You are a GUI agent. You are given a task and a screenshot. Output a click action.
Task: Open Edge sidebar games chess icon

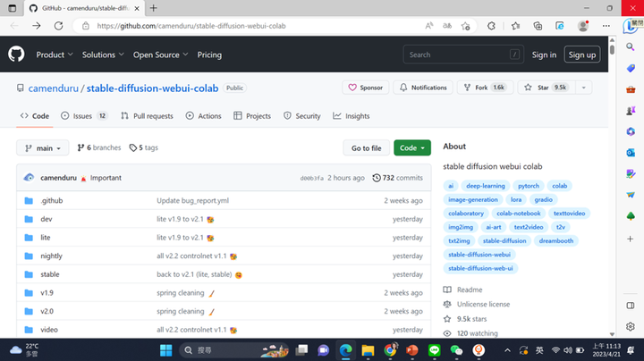pyautogui.click(x=631, y=110)
